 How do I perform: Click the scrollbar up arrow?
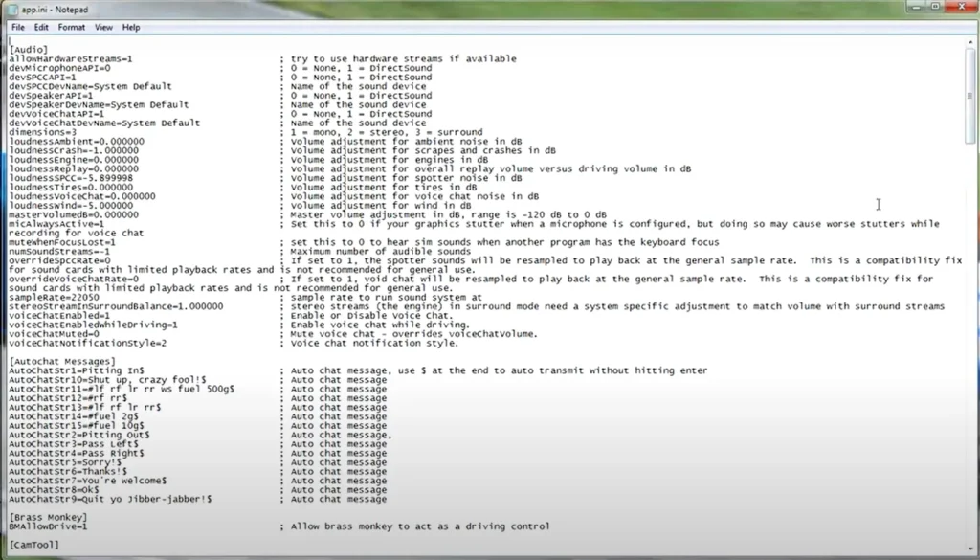(970, 42)
